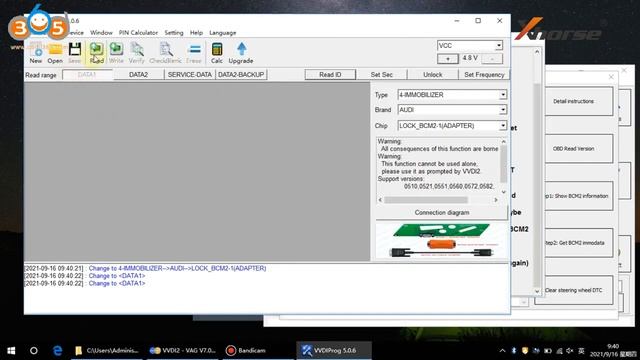Screen dimensions: 640x360
Task: Click the warning box scroll-up arrow
Action: tap(503, 142)
